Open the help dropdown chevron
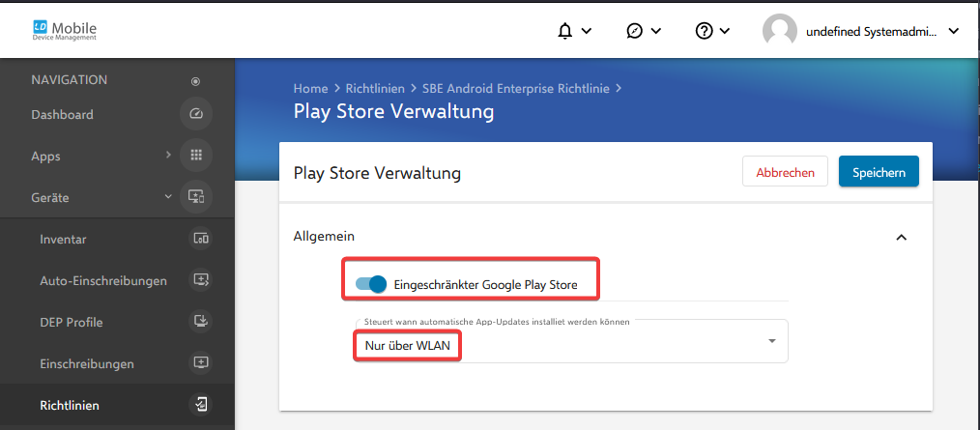Screen dimensions: 980x430 pyautogui.click(x=725, y=31)
